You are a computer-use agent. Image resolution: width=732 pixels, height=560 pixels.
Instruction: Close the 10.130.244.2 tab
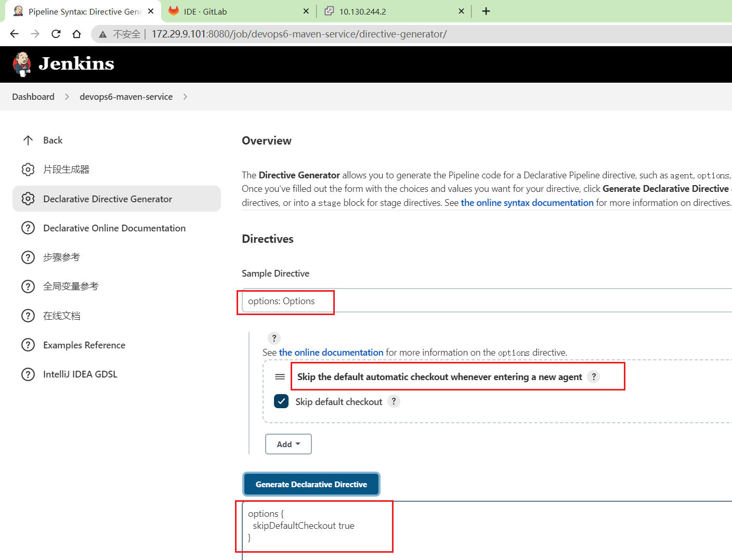click(461, 11)
